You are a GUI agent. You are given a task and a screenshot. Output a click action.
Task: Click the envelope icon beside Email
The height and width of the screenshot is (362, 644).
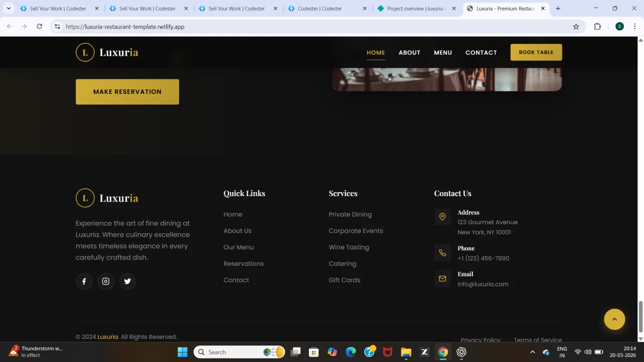443,279
